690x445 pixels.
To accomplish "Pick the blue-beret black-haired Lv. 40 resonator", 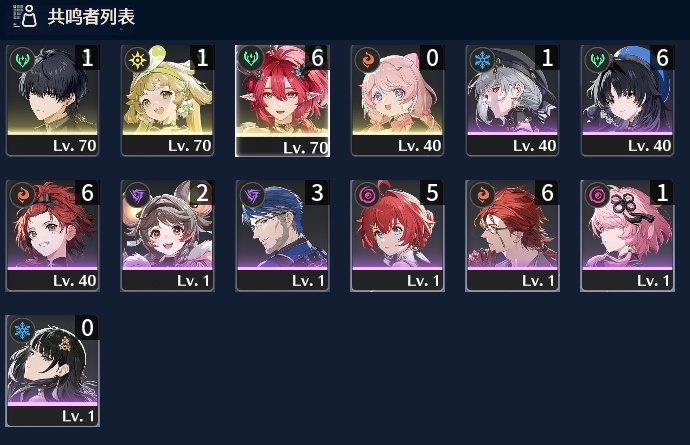I will pos(627,100).
